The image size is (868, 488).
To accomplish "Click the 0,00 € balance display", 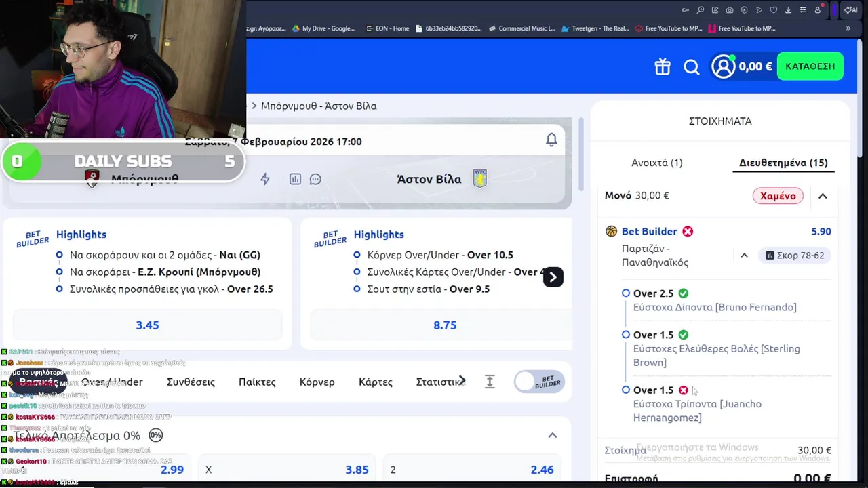I will point(755,66).
